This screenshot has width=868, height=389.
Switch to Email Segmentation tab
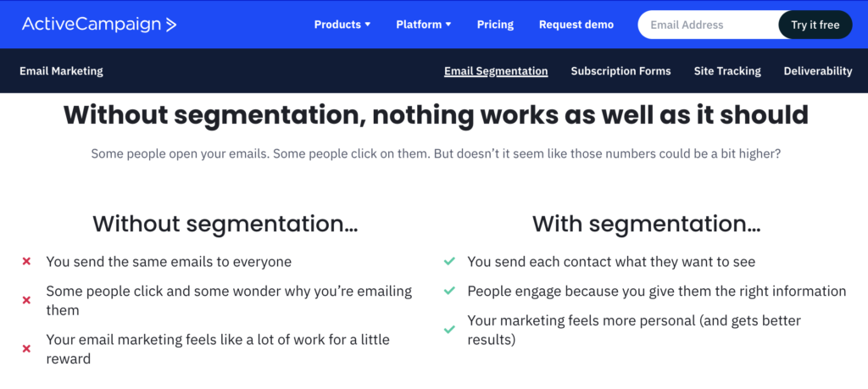[x=496, y=71]
